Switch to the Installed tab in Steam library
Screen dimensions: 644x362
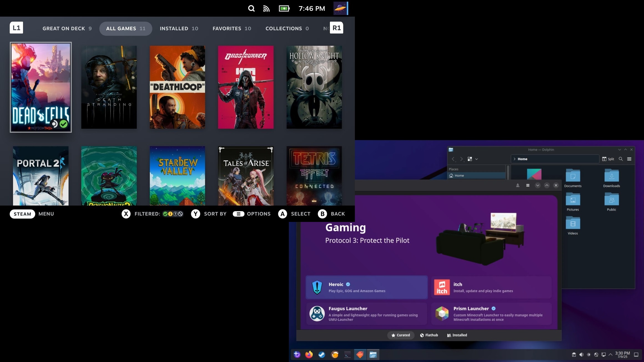(179, 28)
